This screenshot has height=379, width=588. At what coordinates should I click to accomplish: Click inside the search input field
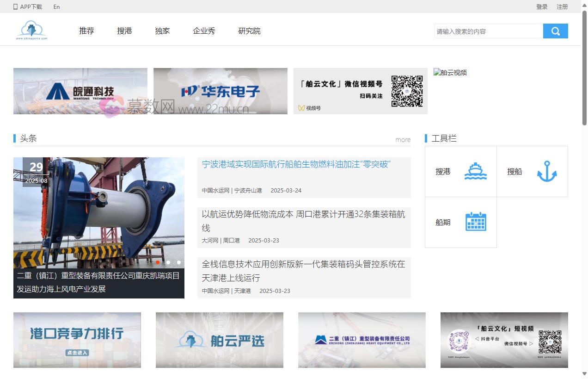488,31
